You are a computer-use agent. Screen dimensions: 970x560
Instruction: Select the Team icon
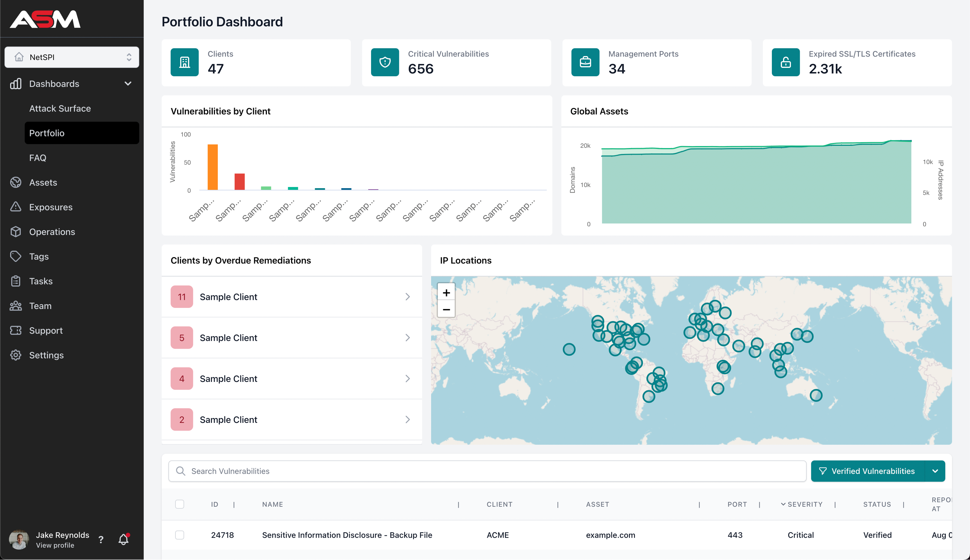click(x=16, y=306)
